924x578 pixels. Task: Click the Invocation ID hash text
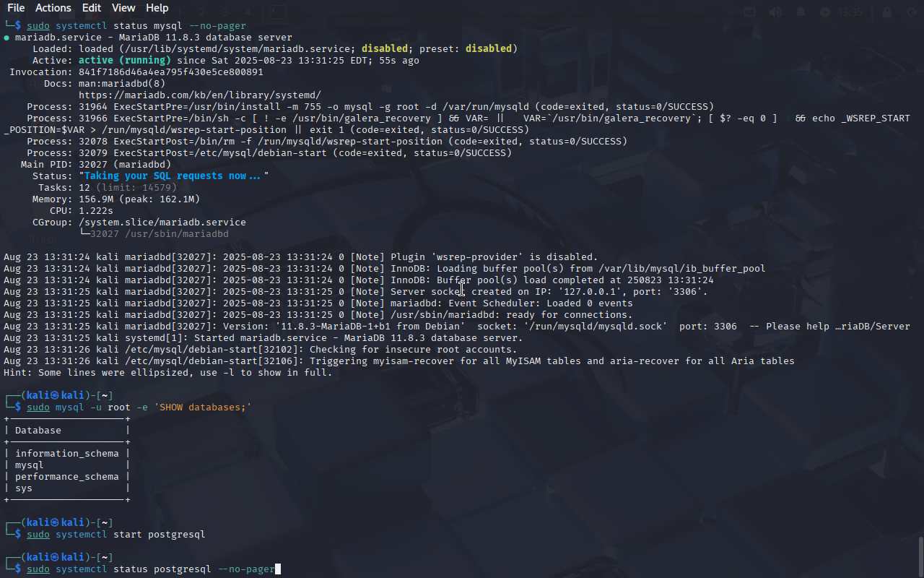171,72
